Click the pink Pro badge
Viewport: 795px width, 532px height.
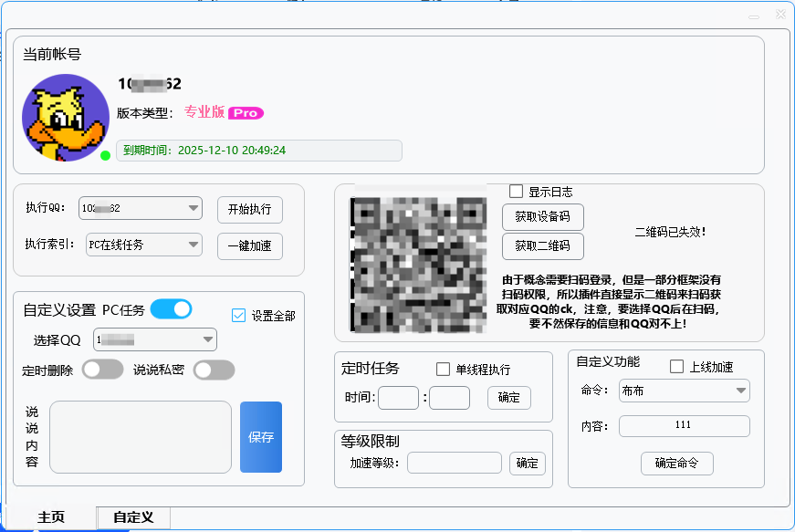(246, 113)
